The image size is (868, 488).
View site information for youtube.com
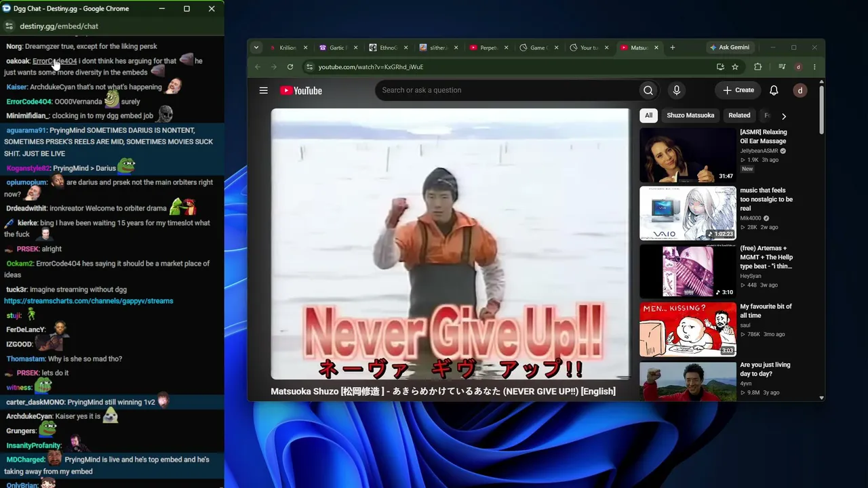point(310,67)
